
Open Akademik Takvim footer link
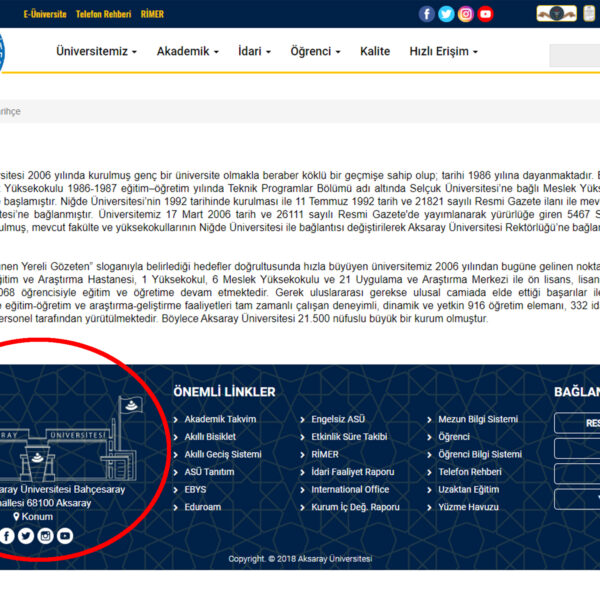coord(220,419)
